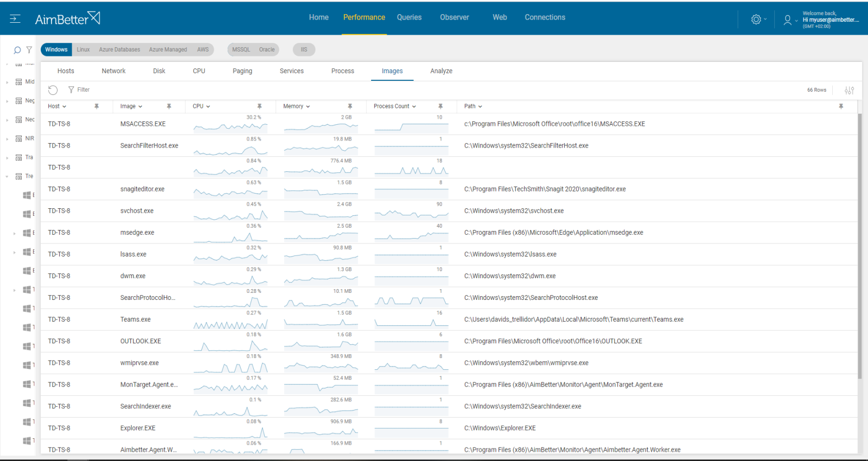Screen dimensions: 868x461
Task: Open the Web menu
Action: click(500, 17)
